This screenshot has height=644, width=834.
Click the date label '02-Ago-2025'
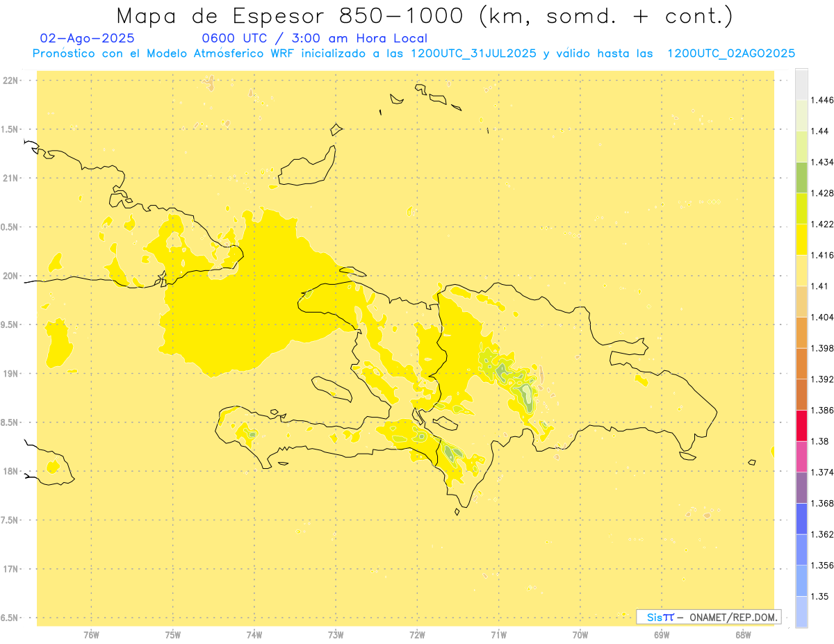coord(88,38)
